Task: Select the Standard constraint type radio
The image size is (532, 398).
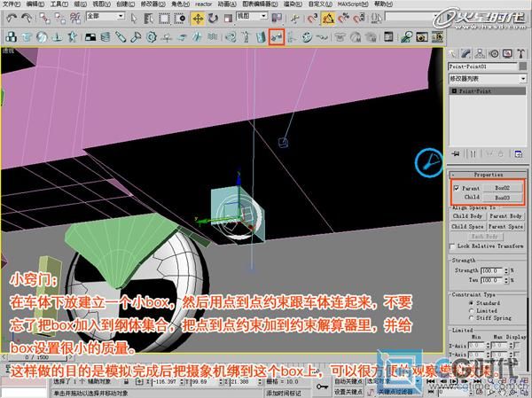Action: 471,302
